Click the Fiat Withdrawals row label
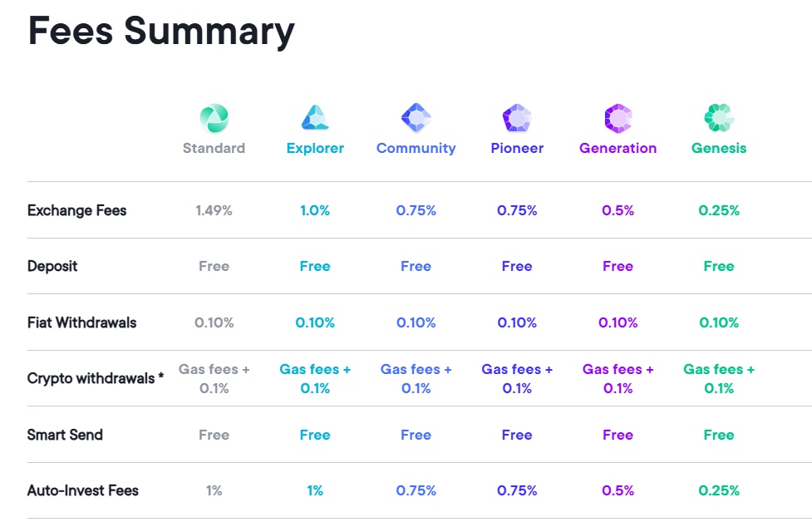 tap(81, 323)
